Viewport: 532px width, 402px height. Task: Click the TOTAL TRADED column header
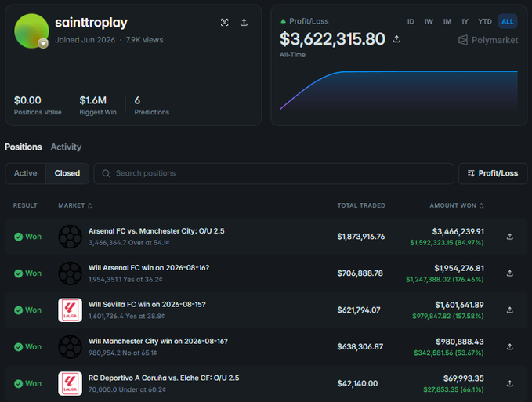point(361,205)
